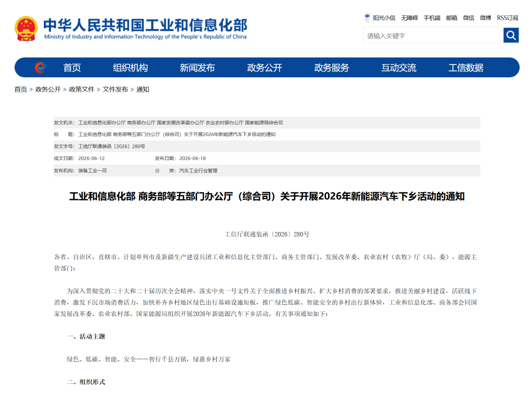
Task: Click the 微信 link
Action: pos(468,18)
